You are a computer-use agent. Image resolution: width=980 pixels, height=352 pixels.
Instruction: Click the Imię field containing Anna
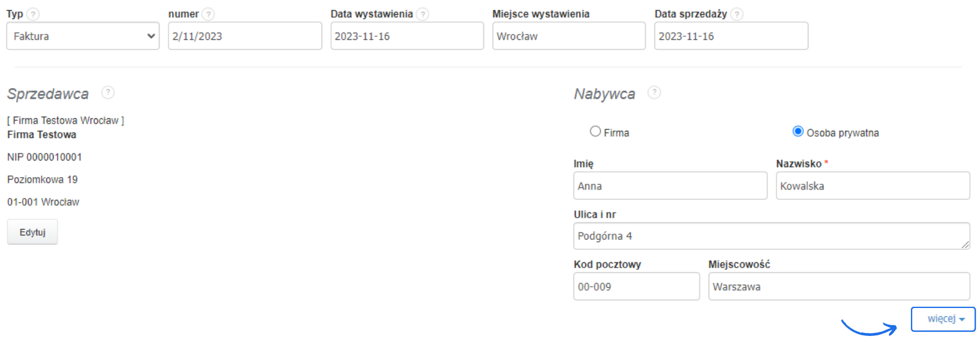(x=670, y=186)
